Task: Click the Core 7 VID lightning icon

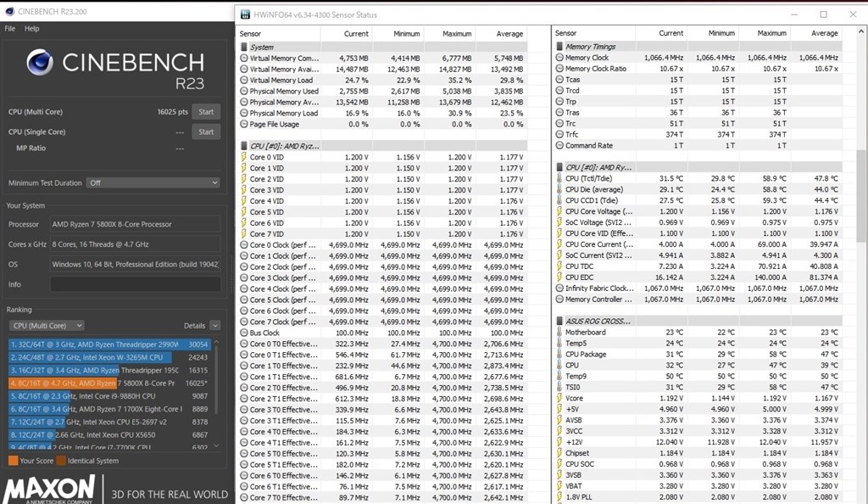Action: coord(243,233)
